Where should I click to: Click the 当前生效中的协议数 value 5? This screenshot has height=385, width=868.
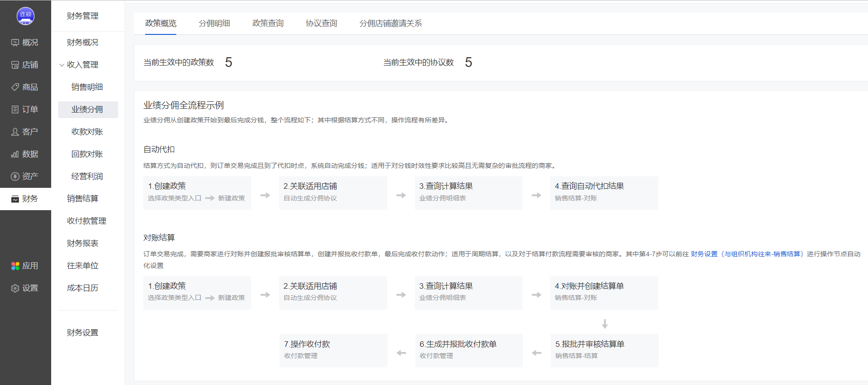coord(468,62)
